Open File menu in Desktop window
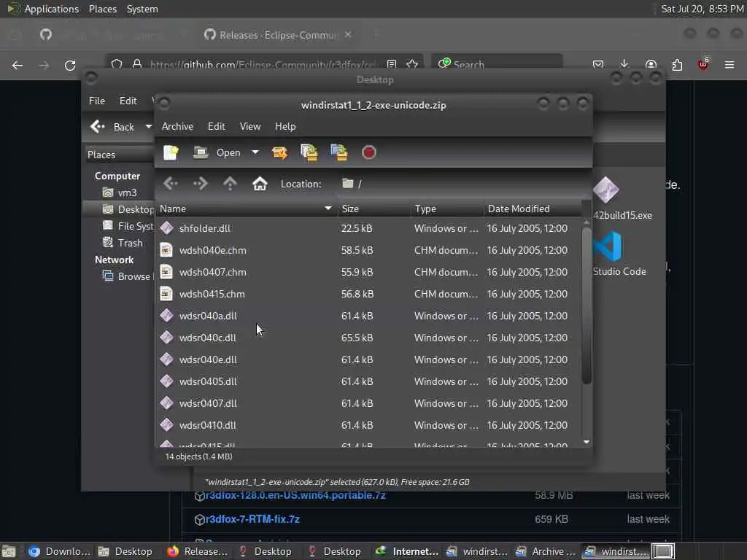The height and width of the screenshot is (560, 747). tap(97, 101)
